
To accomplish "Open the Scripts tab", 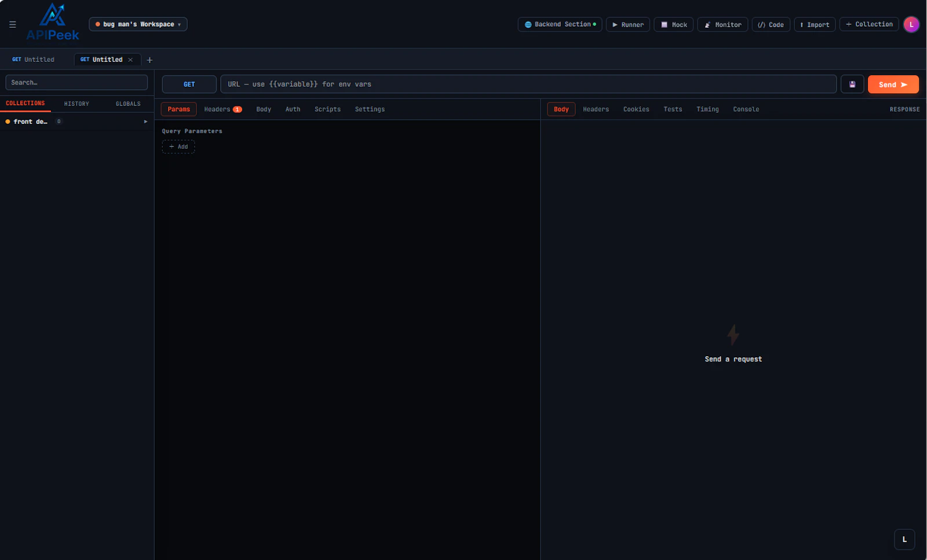I will (327, 109).
